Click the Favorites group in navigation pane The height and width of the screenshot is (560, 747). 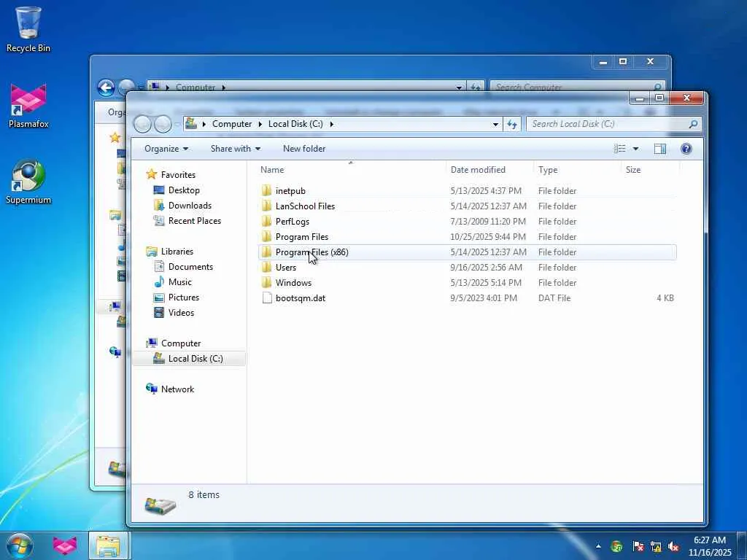coord(178,175)
